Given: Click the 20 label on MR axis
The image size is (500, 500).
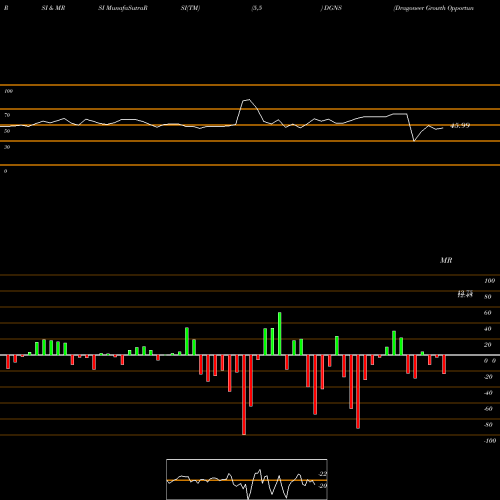Looking at the screenshot, I should [x=488, y=345].
